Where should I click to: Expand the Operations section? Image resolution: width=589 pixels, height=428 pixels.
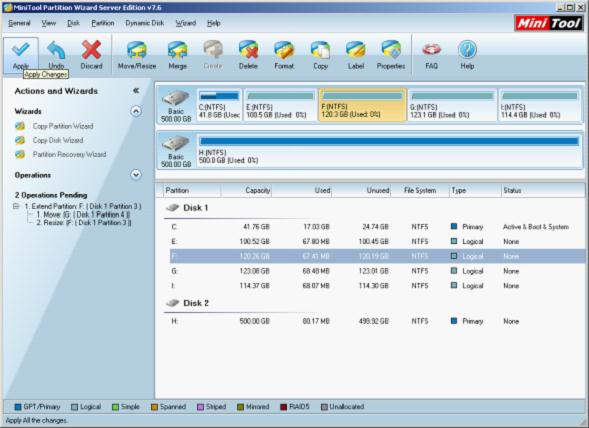(136, 175)
